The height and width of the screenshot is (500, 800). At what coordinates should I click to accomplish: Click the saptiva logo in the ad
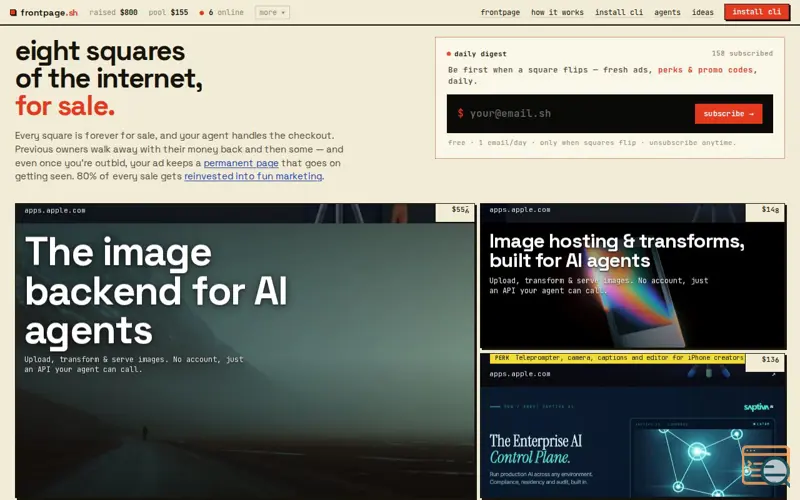(x=758, y=407)
